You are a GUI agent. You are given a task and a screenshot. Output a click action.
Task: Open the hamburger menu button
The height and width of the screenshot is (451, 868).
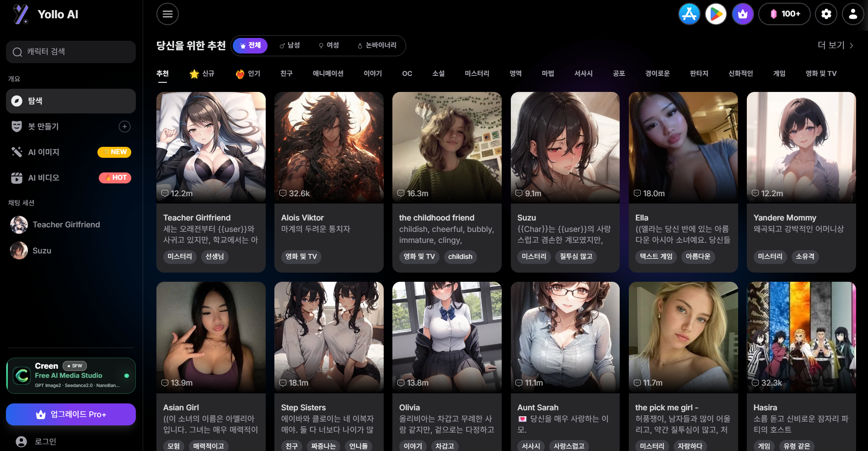[167, 14]
